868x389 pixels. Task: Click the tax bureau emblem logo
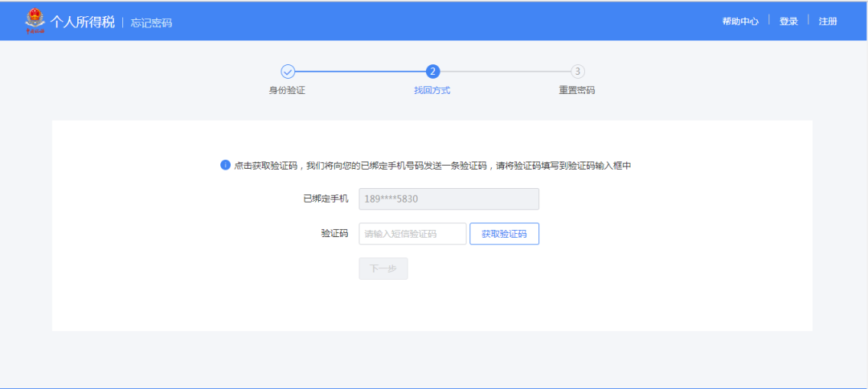35,21
